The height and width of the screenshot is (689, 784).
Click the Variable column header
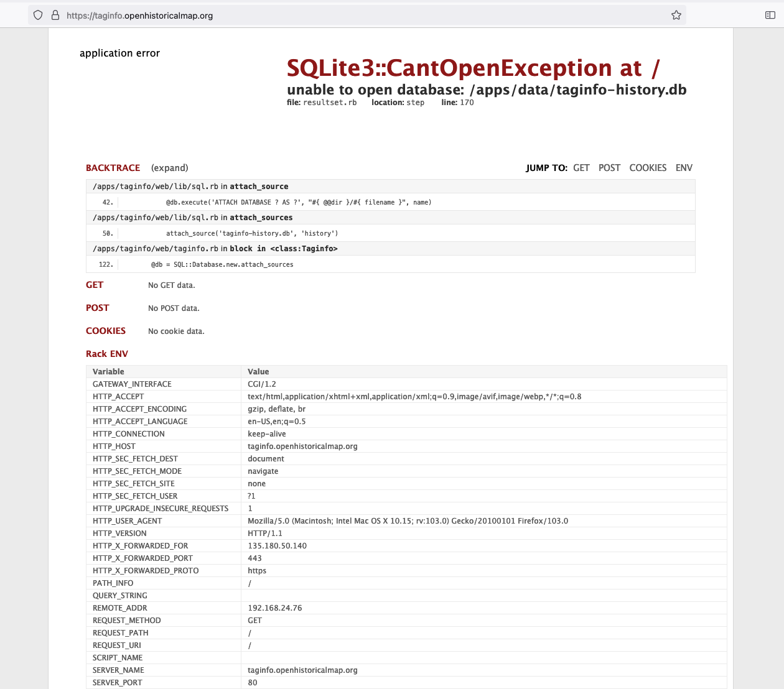point(108,371)
